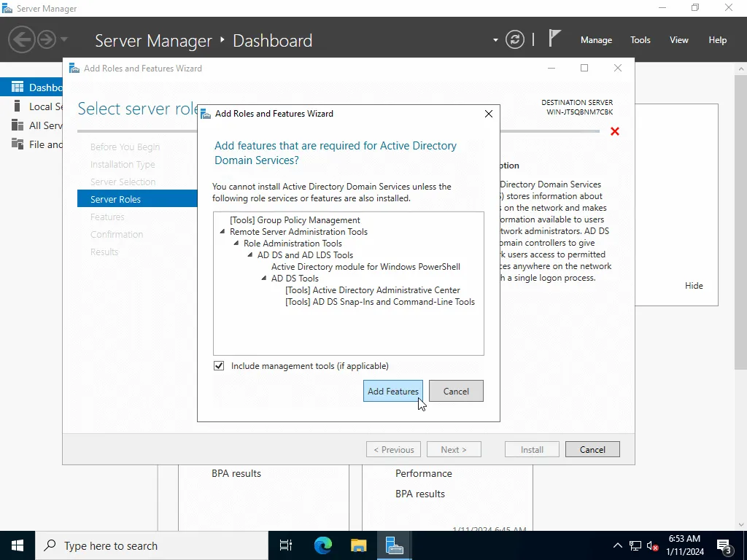This screenshot has height=560, width=747.
Task: Collapse the Role Administration Tools node
Action: tap(237, 244)
